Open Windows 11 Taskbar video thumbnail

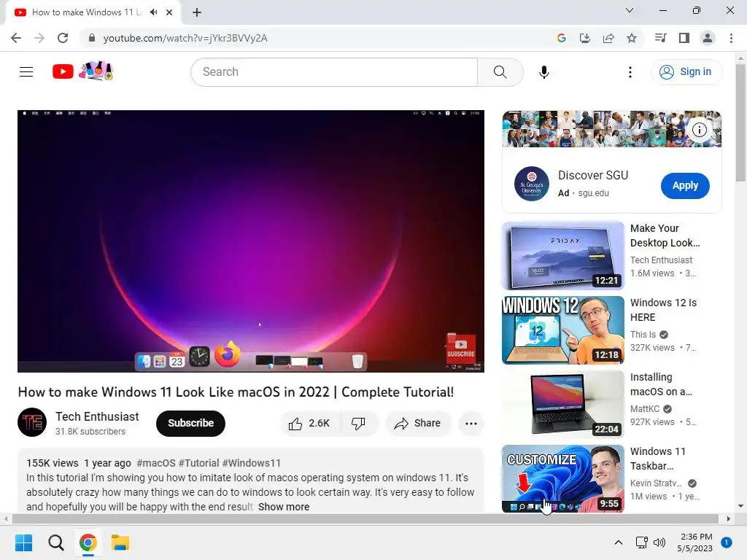[563, 478]
